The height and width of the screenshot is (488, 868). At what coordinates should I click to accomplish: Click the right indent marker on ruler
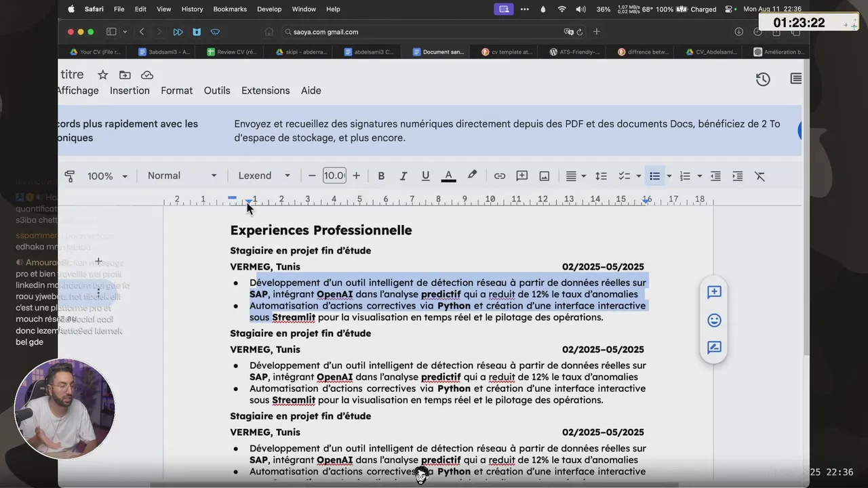pos(645,201)
